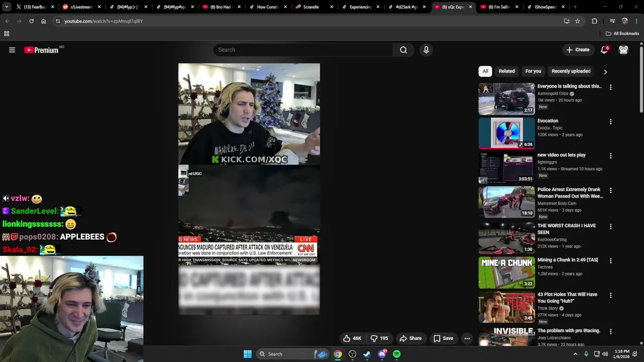Open the Police Arrest video thumbnail

click(506, 202)
